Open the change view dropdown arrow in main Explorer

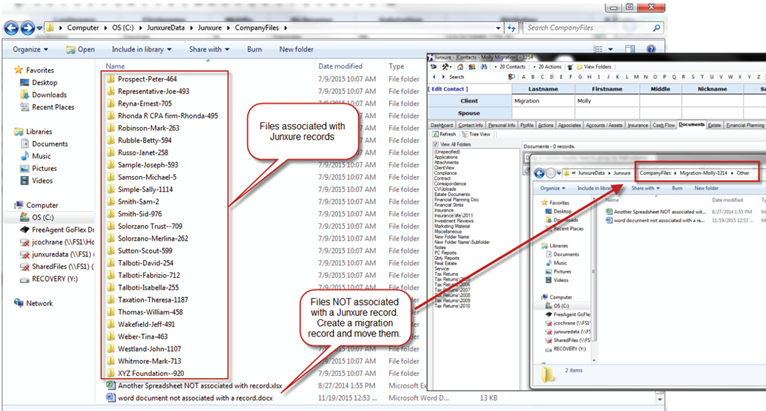click(610, 49)
